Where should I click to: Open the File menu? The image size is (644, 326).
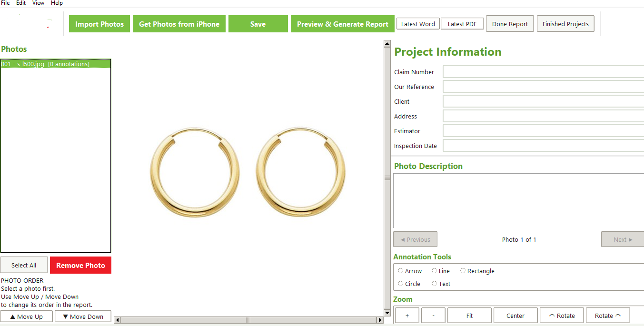pyautogui.click(x=5, y=3)
